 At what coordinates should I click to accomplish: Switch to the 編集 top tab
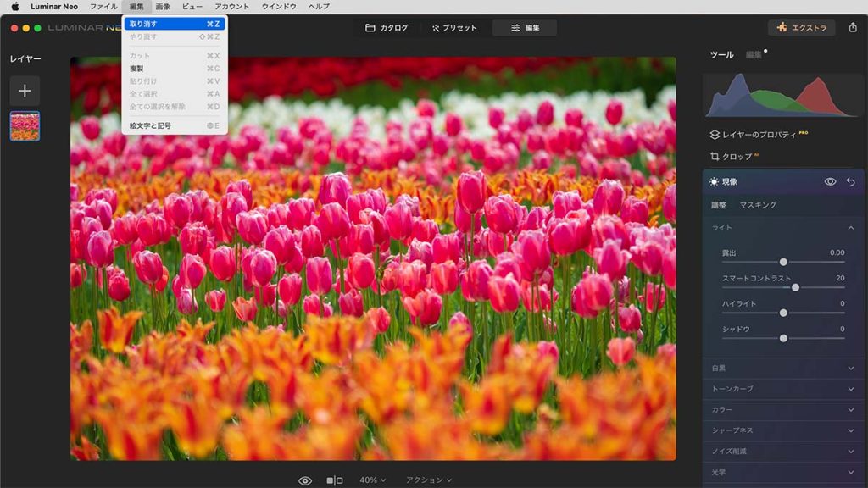click(525, 28)
